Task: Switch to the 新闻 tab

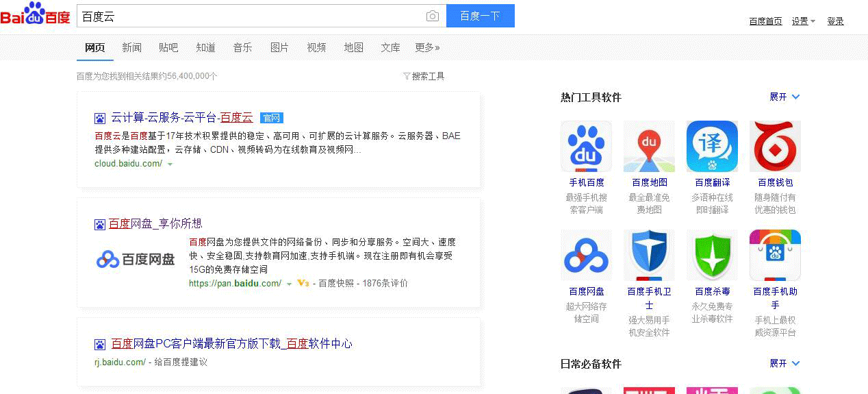Action: pos(132,47)
